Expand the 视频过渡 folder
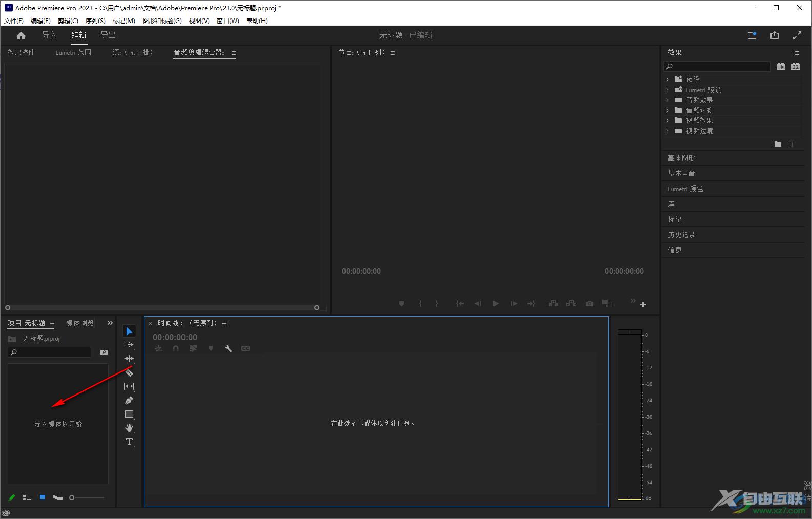 click(x=668, y=131)
